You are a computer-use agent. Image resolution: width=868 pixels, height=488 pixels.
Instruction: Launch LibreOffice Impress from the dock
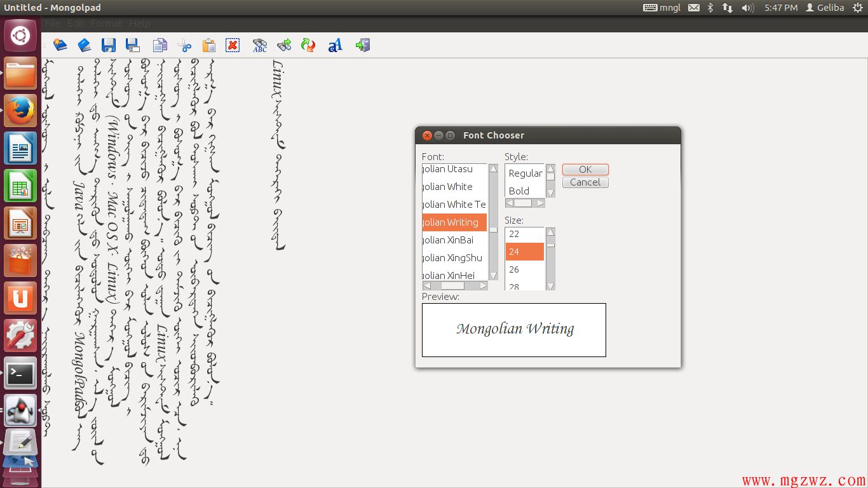pos(20,224)
